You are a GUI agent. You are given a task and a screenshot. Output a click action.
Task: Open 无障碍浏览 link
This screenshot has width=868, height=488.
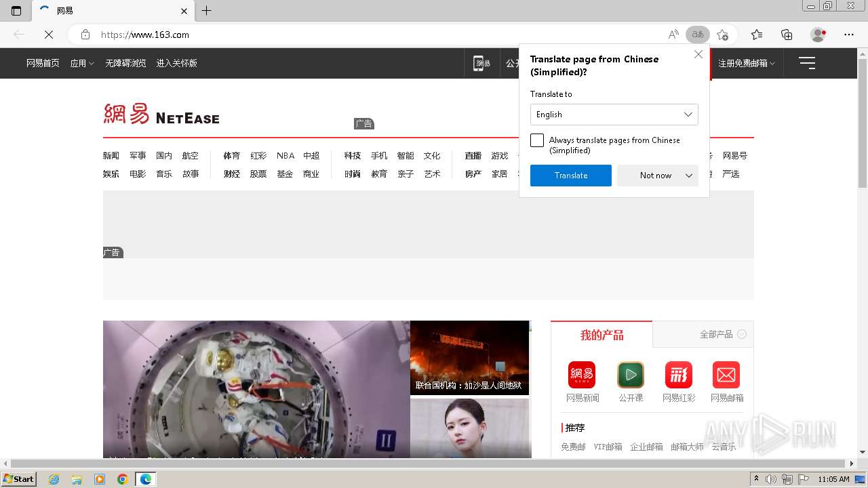(125, 63)
